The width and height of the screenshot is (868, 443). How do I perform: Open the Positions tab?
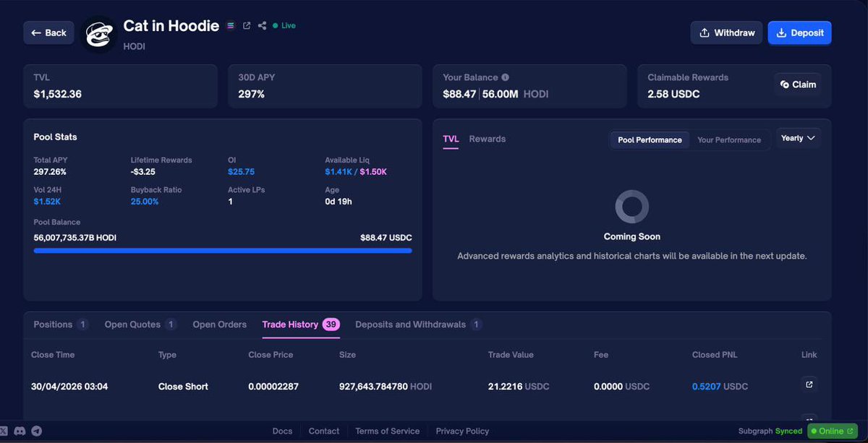pyautogui.click(x=61, y=324)
